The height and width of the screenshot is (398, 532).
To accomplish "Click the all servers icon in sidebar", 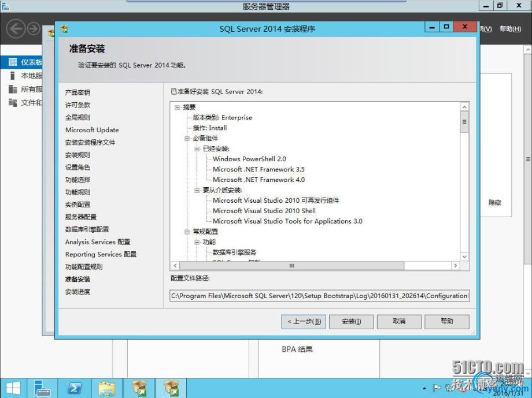I will 13,89.
